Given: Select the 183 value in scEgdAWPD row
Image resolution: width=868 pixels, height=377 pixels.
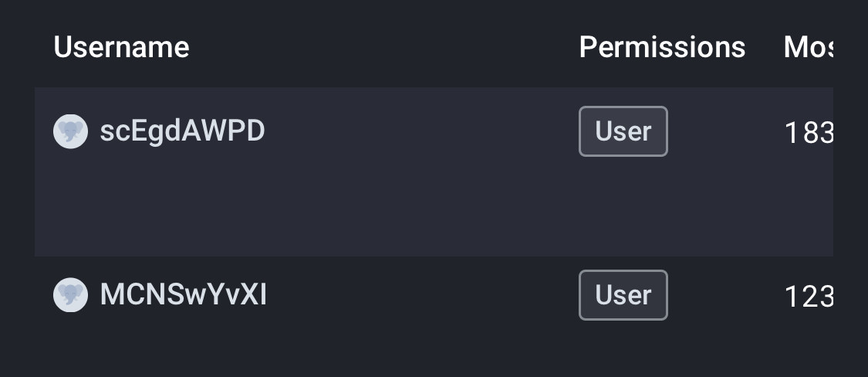Looking at the screenshot, I should [809, 133].
